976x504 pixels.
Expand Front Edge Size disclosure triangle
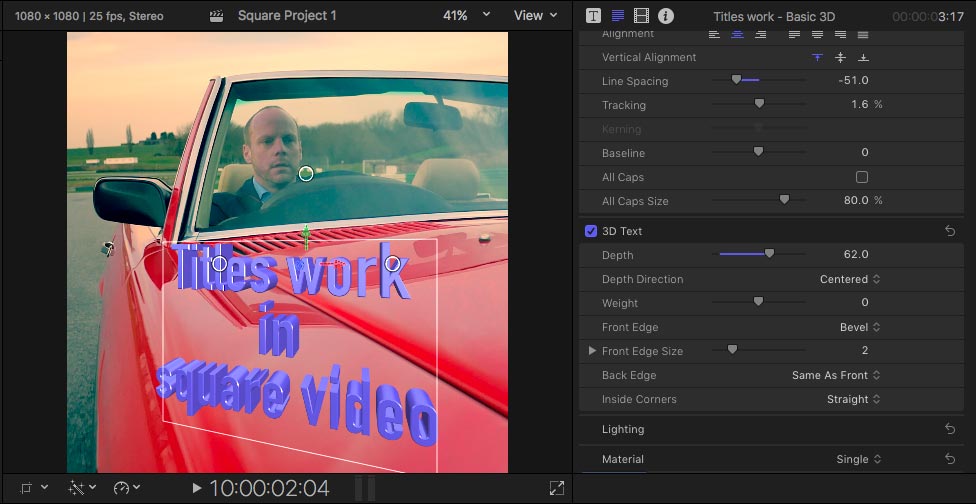(x=592, y=351)
